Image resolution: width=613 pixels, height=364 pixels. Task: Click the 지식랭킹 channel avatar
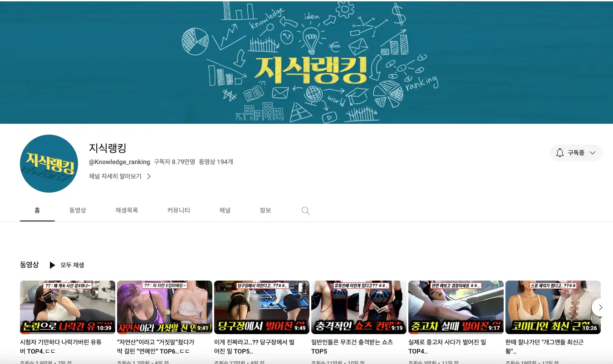[x=49, y=164]
